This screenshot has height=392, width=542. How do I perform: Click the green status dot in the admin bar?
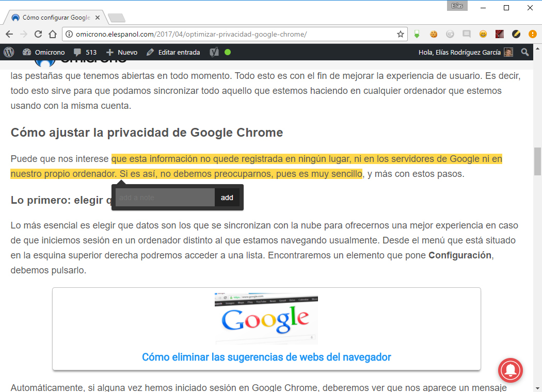point(227,52)
